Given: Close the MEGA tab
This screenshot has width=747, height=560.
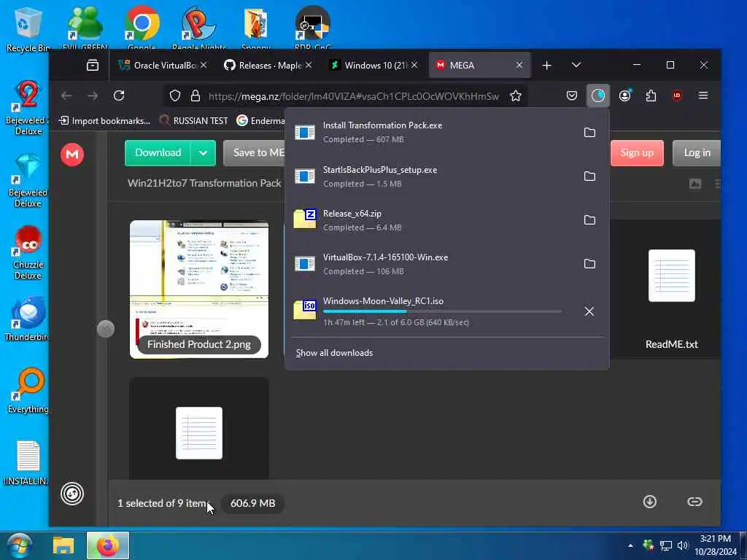Looking at the screenshot, I should point(519,65).
